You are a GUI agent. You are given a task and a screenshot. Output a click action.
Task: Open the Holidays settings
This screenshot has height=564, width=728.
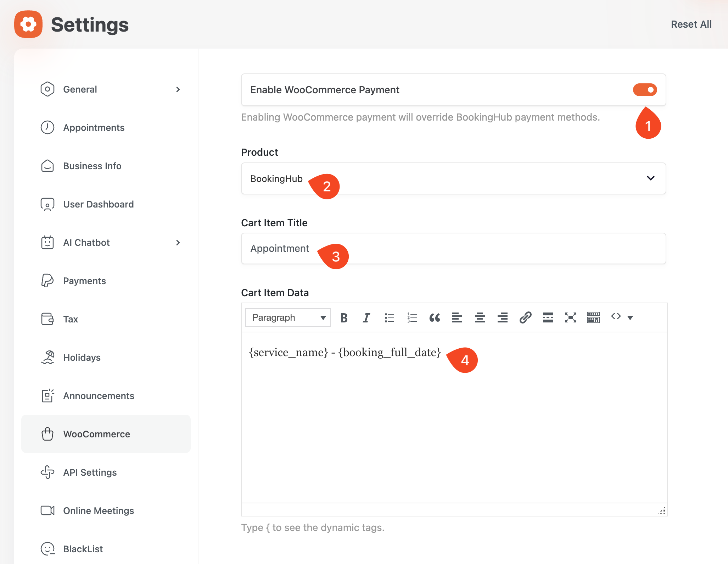[82, 358]
